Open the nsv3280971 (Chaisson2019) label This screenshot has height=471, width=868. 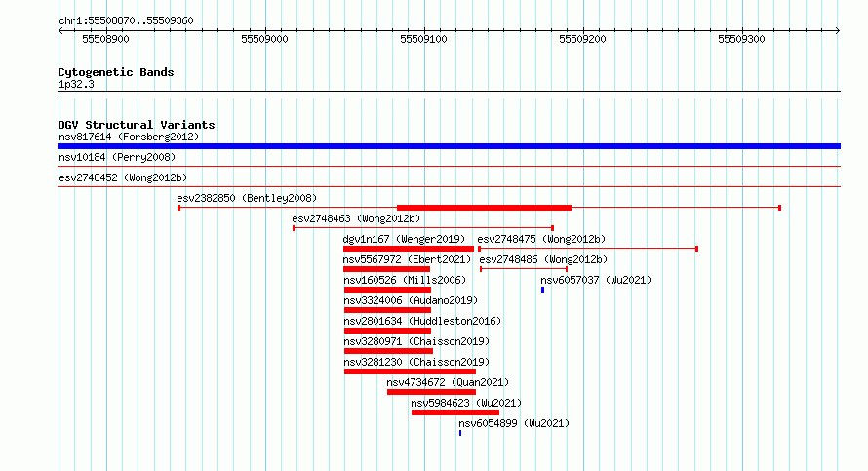[416, 341]
